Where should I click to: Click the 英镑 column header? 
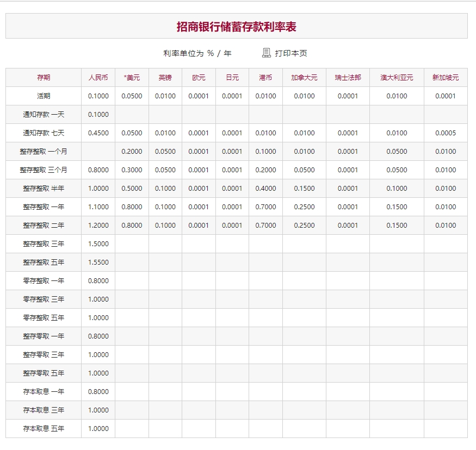pyautogui.click(x=165, y=78)
